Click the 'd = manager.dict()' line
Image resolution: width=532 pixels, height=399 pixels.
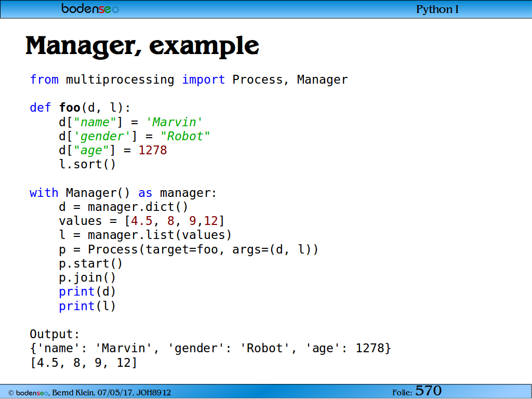(x=124, y=207)
